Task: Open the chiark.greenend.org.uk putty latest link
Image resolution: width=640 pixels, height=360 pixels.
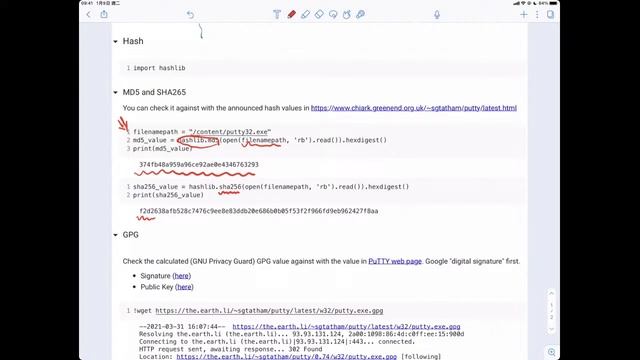Action: [x=414, y=108]
